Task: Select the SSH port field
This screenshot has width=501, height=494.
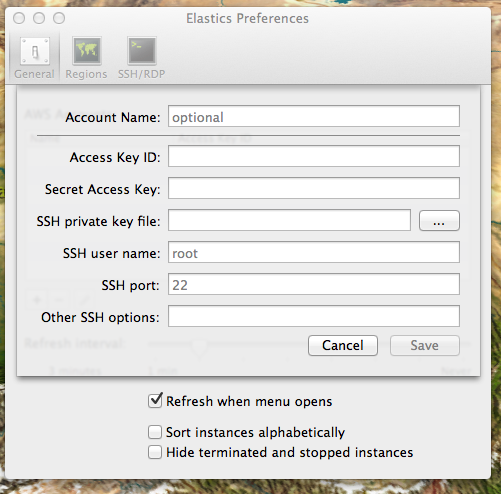Action: point(314,284)
